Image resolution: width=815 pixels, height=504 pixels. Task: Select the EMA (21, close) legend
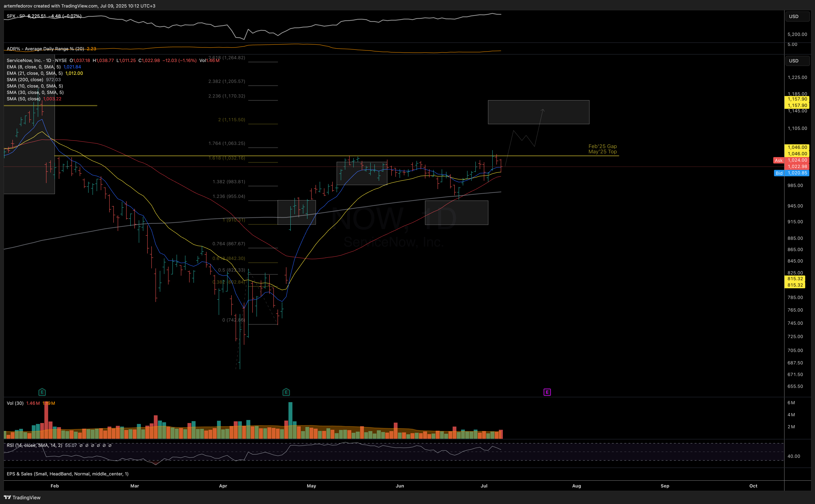35,73
